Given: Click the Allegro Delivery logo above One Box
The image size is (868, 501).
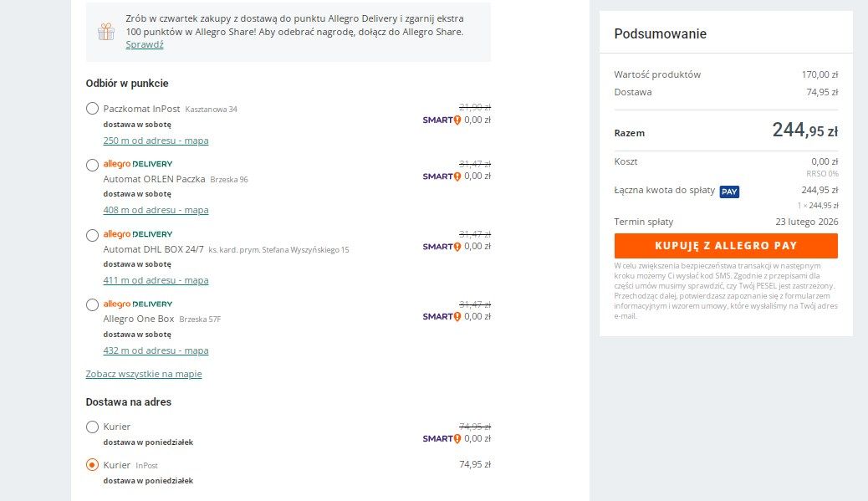Looking at the screenshot, I should (x=138, y=304).
